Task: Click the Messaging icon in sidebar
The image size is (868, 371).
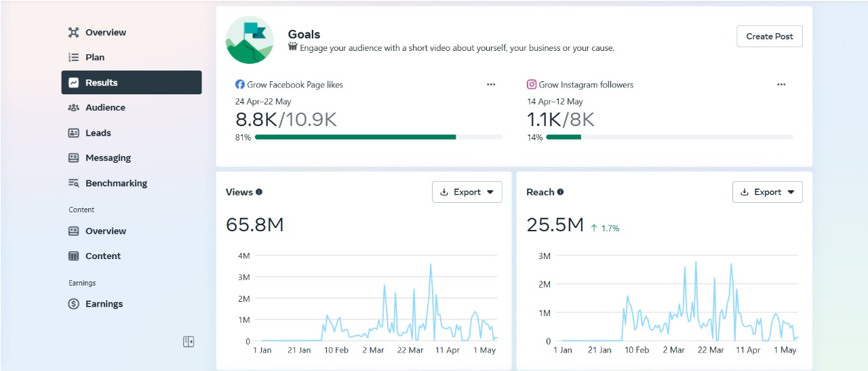Action: (x=74, y=158)
